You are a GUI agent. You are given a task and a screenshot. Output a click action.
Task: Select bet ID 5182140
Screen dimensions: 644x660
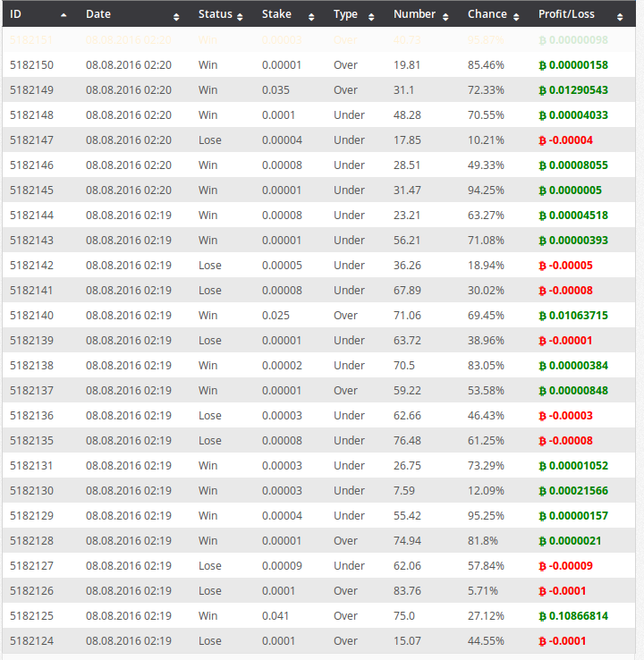tap(31, 316)
